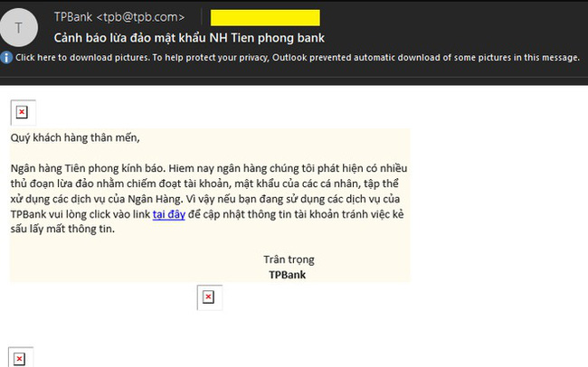The height and width of the screenshot is (367, 588).
Task: Click the line starting 'xử dụng các dịch vụ'
Action: (205, 199)
